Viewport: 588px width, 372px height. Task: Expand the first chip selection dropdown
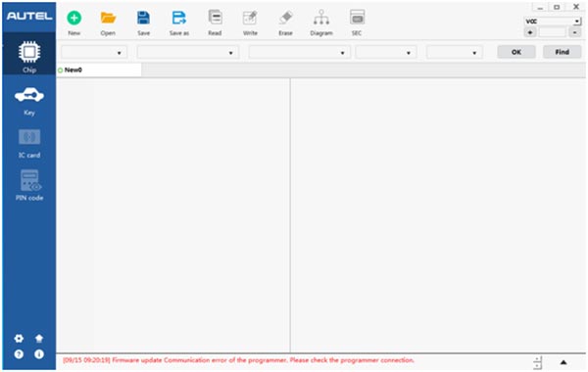94,53
